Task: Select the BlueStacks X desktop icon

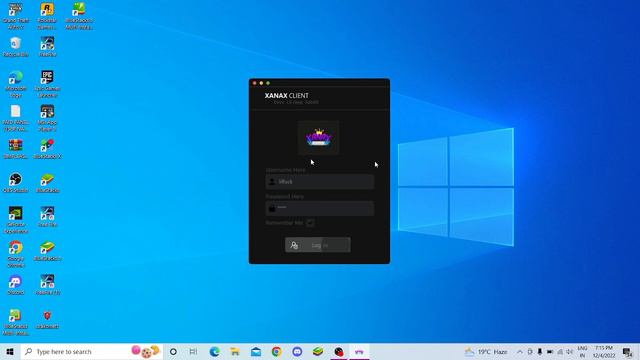Action: (x=47, y=149)
